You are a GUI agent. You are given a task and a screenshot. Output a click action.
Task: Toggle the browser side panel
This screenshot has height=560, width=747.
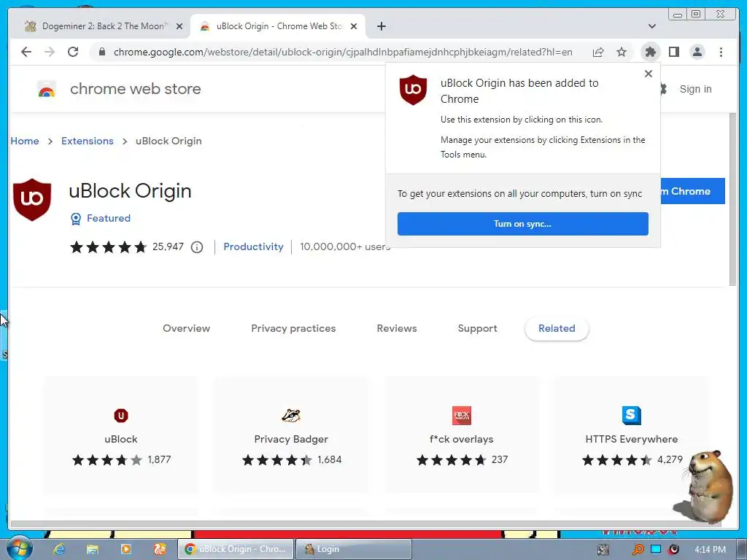pyautogui.click(x=673, y=52)
